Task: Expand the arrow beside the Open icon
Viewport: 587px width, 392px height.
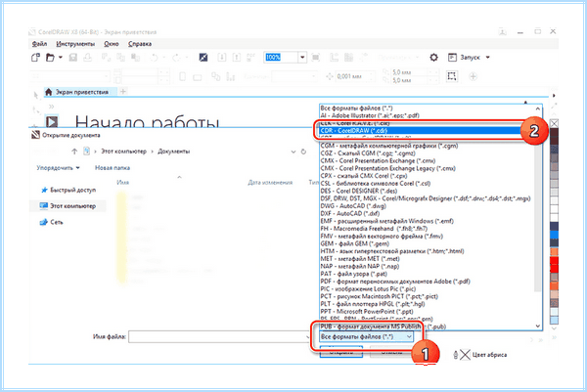Action: [61, 58]
